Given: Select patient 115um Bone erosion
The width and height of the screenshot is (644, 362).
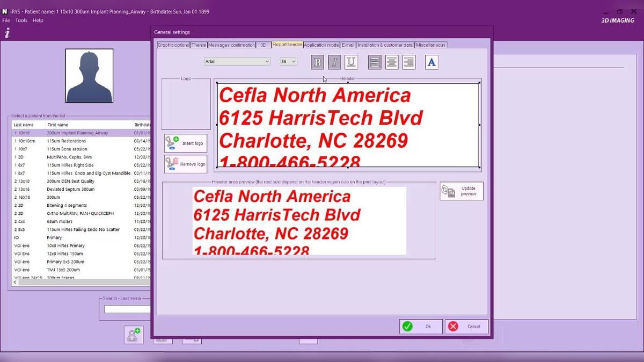Looking at the screenshot, I should coord(82,149).
